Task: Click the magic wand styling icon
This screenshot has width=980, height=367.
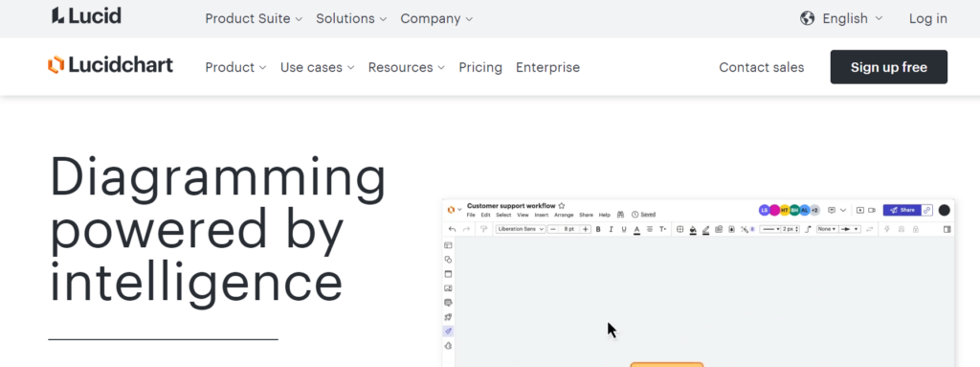Action: pos(745,229)
